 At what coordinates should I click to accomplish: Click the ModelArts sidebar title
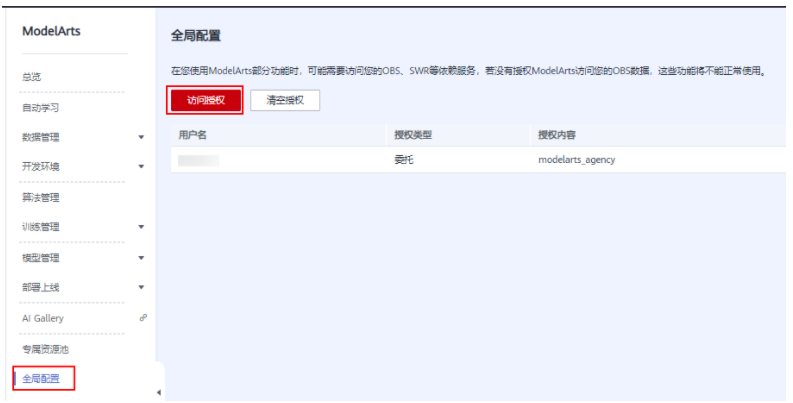tap(51, 31)
